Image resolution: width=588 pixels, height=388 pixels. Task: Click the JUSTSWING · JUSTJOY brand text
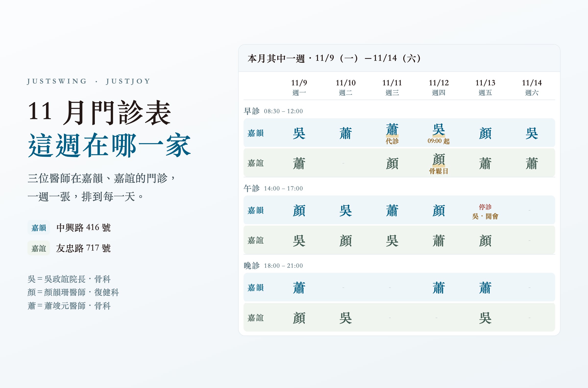click(89, 81)
